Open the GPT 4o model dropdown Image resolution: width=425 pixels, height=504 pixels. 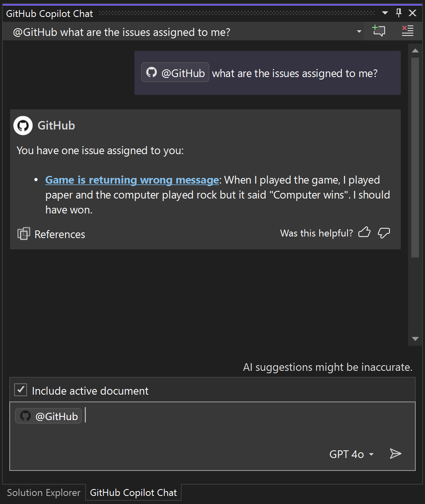[352, 454]
